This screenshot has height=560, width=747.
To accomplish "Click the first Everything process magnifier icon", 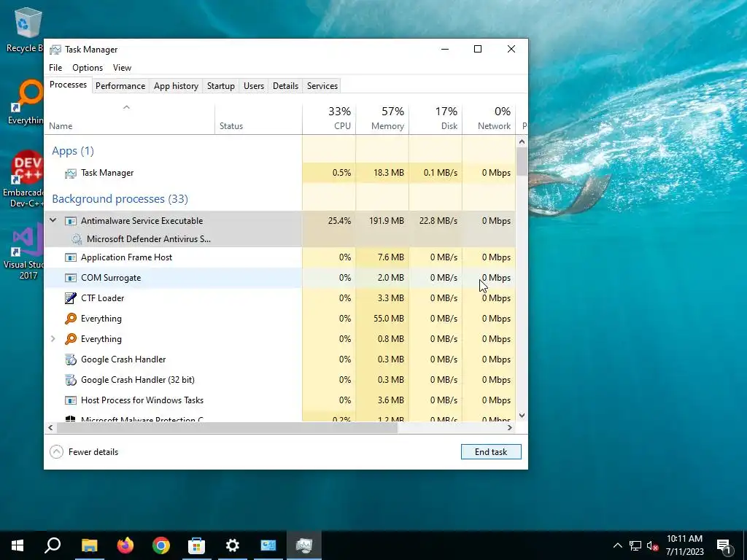I will tap(71, 319).
